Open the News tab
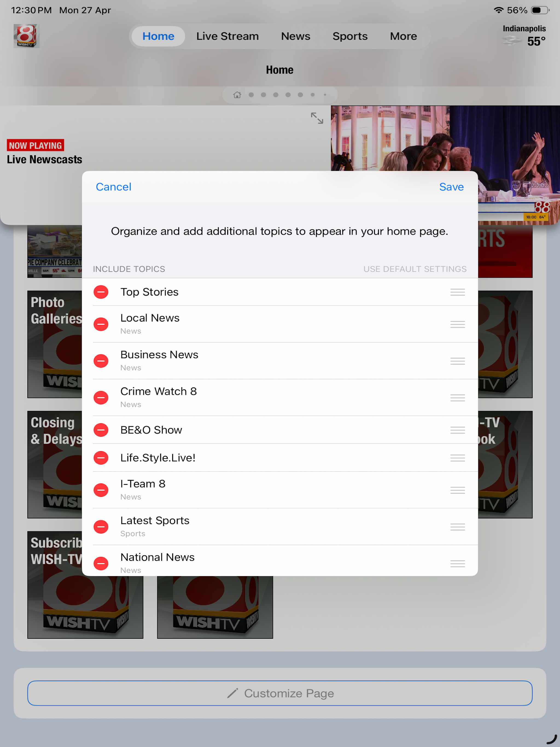This screenshot has height=747, width=560. click(x=296, y=36)
